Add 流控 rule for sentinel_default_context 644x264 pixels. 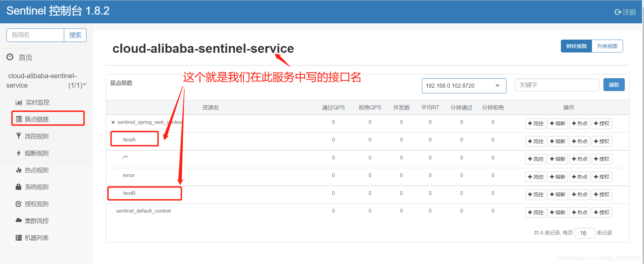tap(535, 212)
